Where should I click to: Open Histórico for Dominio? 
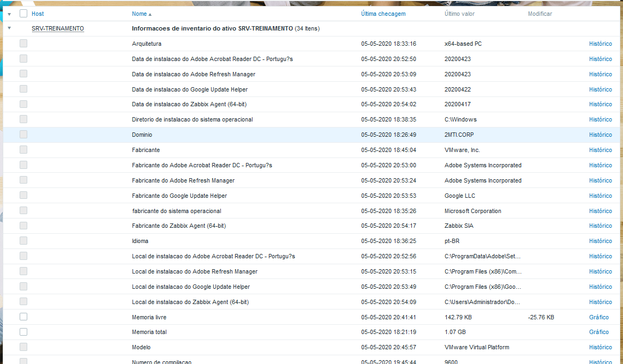[600, 135]
